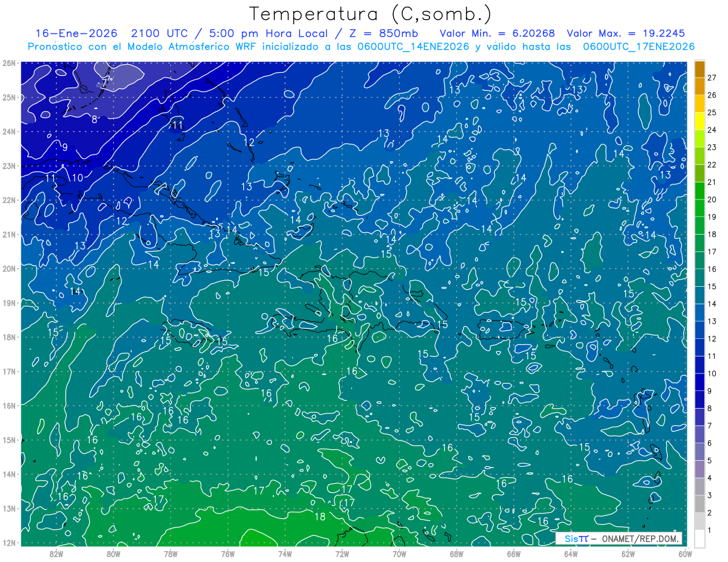This screenshot has width=728, height=562.
Task: Click the '74W' longitude axis label
Action: click(x=285, y=553)
